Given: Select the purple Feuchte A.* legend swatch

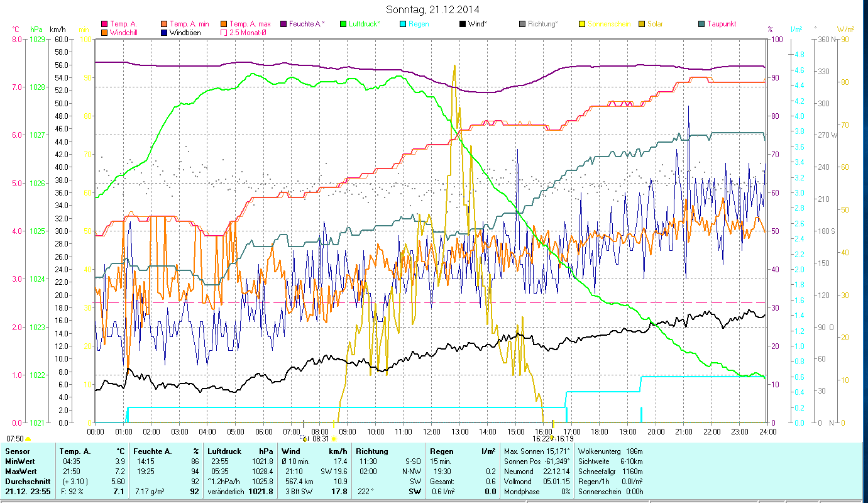Looking at the screenshot, I should [x=283, y=24].
